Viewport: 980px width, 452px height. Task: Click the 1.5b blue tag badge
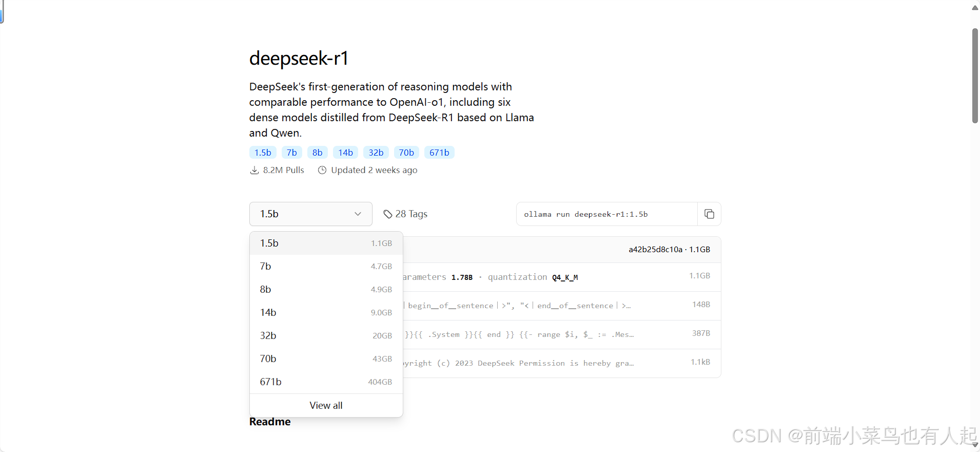tap(263, 153)
